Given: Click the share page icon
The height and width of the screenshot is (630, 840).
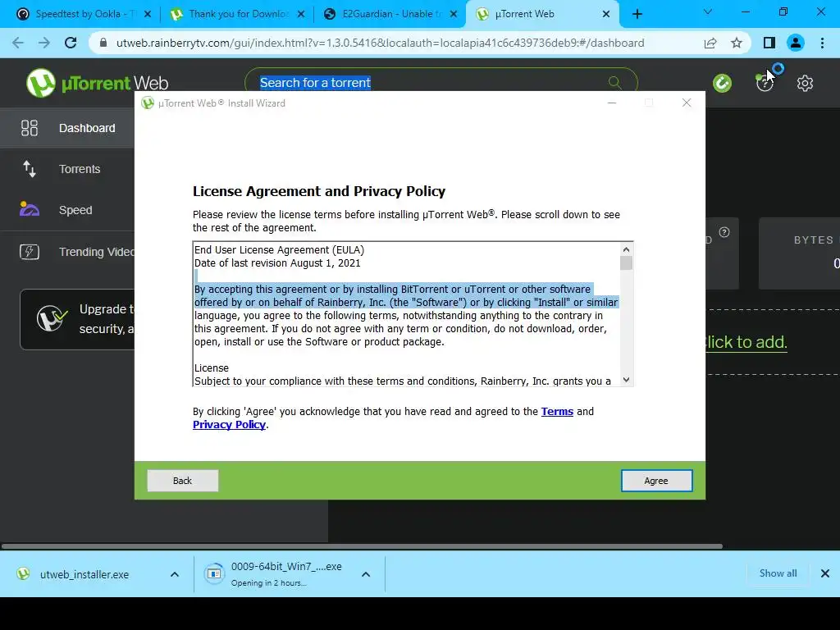Looking at the screenshot, I should [710, 43].
